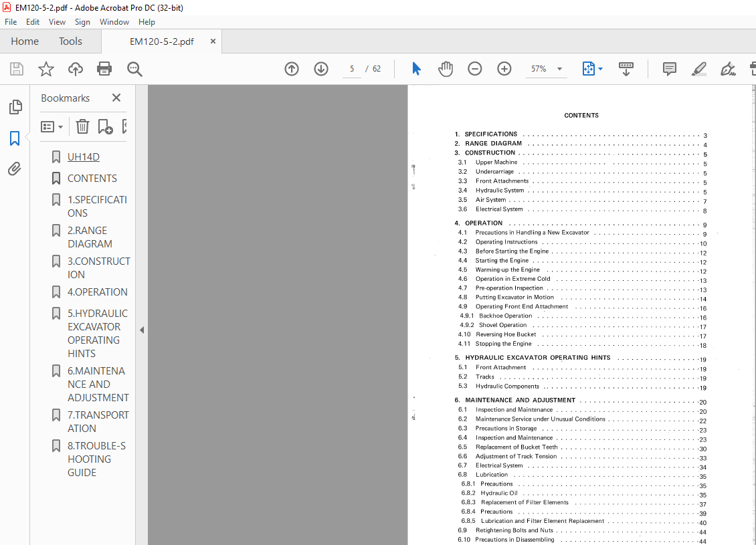Go to previous page arrow
The width and height of the screenshot is (756, 545).
292,69
